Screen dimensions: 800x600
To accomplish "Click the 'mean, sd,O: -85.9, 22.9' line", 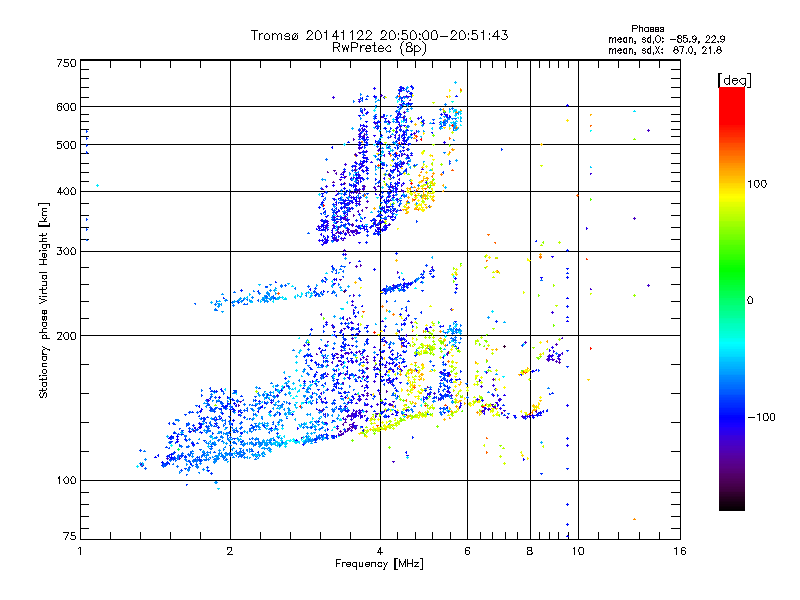I will [666, 39].
